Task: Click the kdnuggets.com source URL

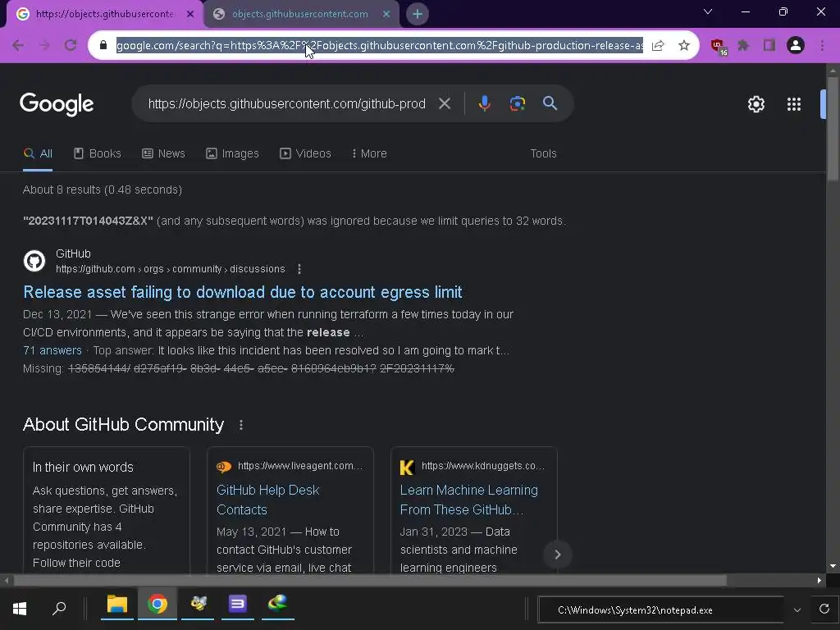Action: pyautogui.click(x=483, y=466)
